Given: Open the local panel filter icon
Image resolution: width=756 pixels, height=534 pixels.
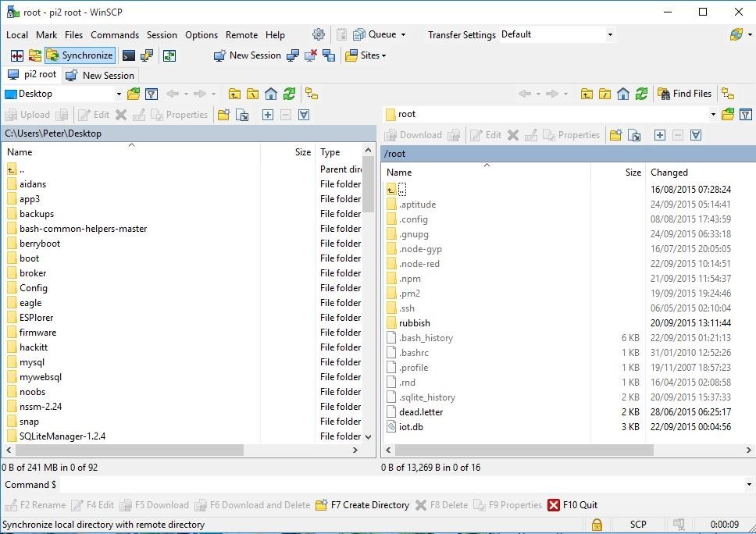Looking at the screenshot, I should (152, 94).
